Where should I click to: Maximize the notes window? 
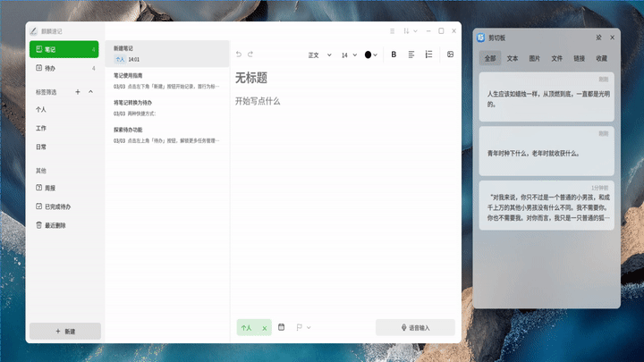click(x=441, y=31)
